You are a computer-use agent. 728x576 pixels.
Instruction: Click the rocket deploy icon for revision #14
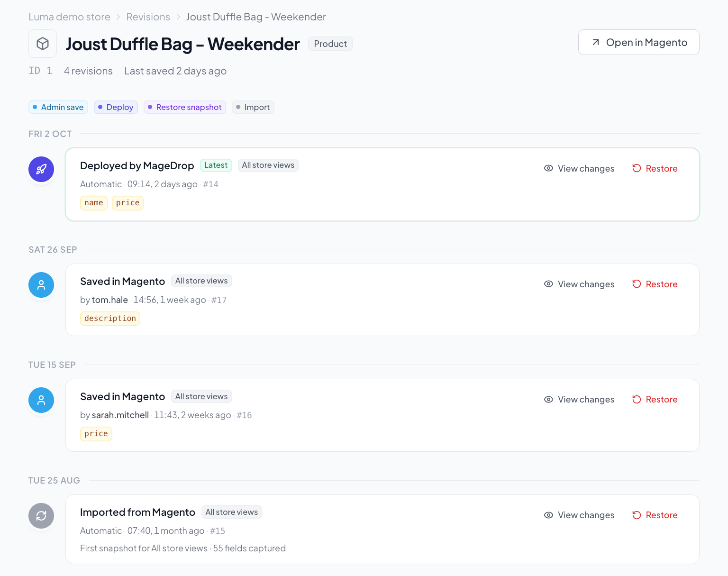coord(41,169)
